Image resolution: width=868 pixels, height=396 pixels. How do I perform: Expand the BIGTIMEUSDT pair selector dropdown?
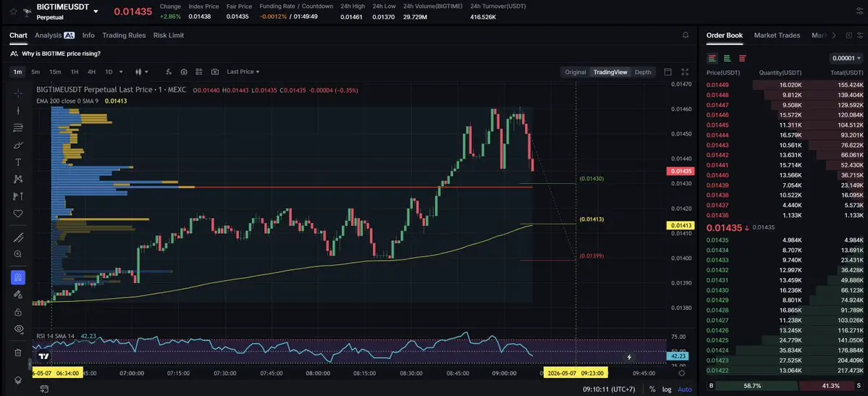point(96,11)
